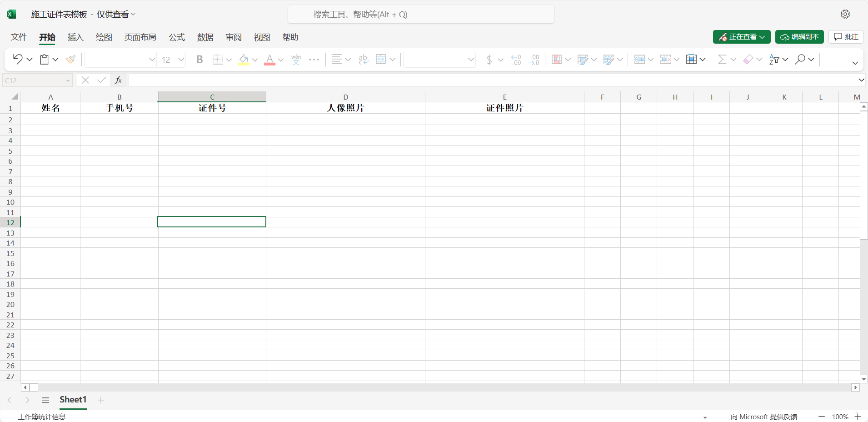Open the font size dropdown
The image size is (868, 422).
[x=181, y=60]
